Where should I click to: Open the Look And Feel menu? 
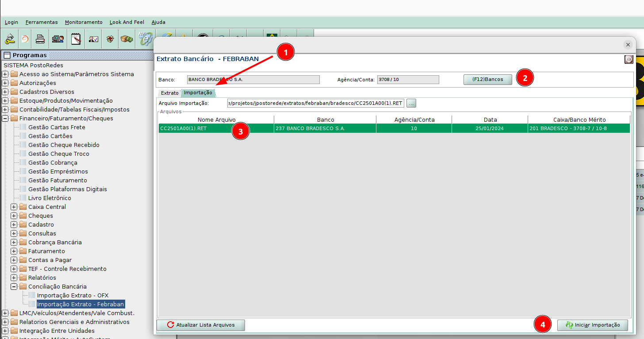(127, 22)
